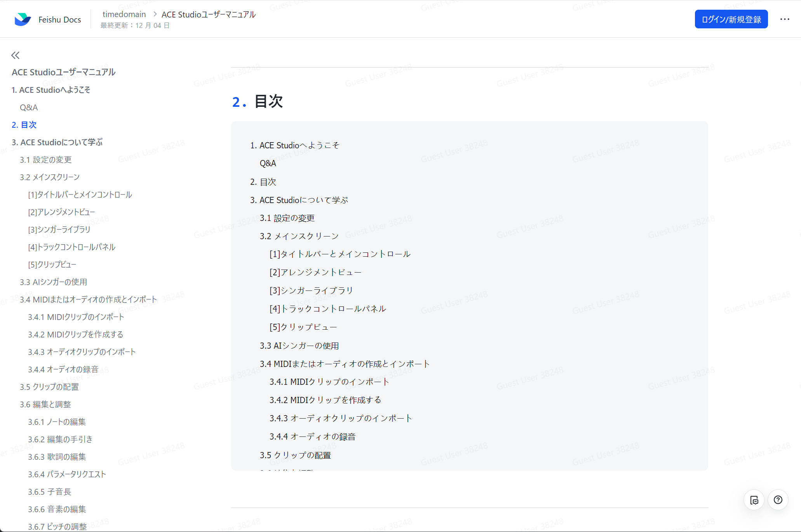801x532 pixels.
Task: Select sidebar [4]トラックコントロールパネル
Action: [x=72, y=247]
